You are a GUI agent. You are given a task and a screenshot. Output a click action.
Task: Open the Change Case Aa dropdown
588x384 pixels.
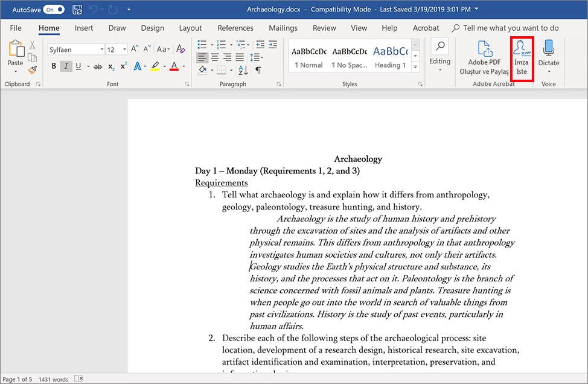click(x=163, y=49)
